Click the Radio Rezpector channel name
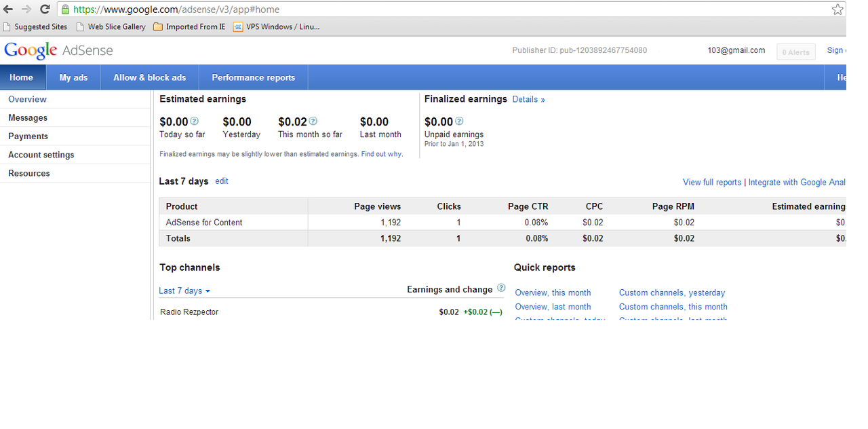868x429 pixels. (x=189, y=312)
